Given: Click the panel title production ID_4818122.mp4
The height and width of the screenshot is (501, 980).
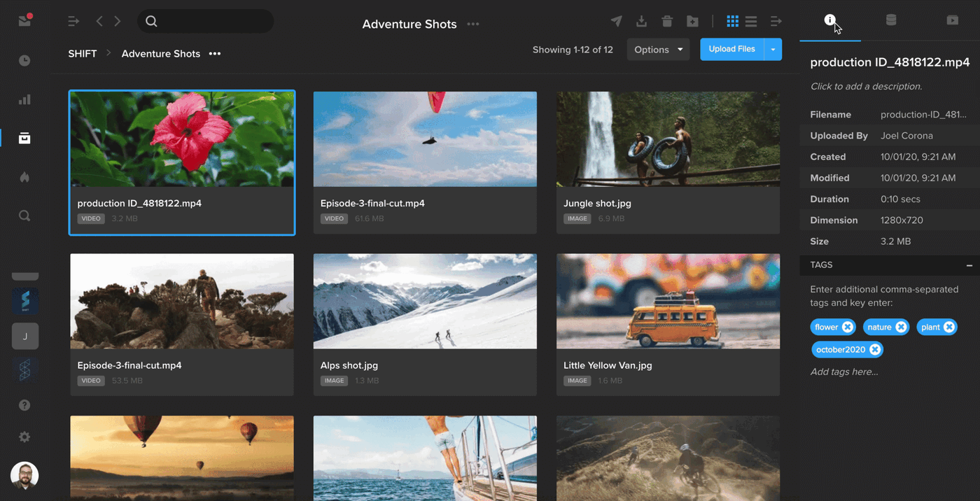Looking at the screenshot, I should point(890,62).
